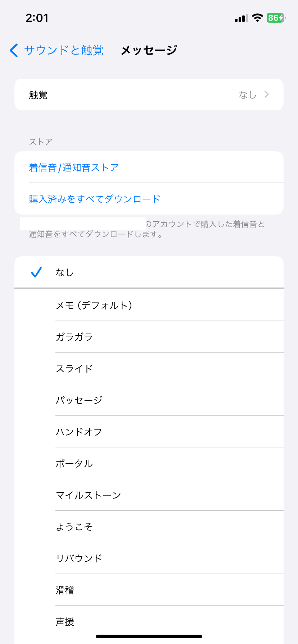Open the 触覚 haptics row chevron
Image resolution: width=298 pixels, height=644 pixels.
coord(266,95)
